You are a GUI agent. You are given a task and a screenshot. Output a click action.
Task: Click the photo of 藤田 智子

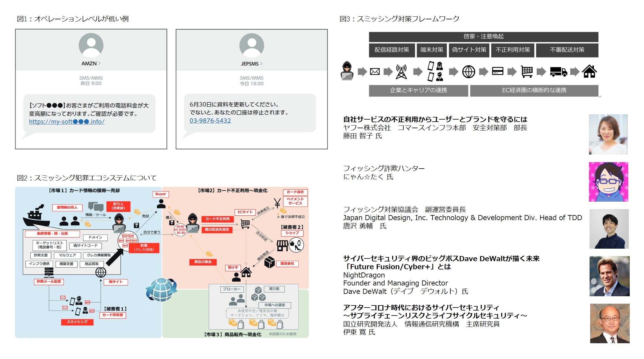[x=608, y=134]
